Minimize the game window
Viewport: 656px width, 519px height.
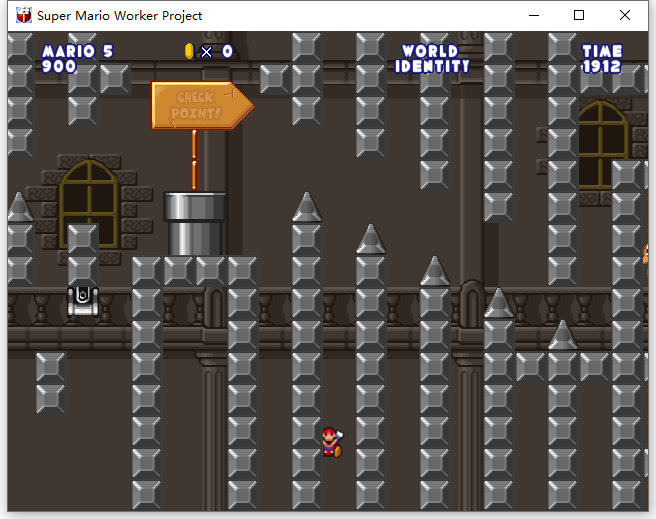click(534, 15)
